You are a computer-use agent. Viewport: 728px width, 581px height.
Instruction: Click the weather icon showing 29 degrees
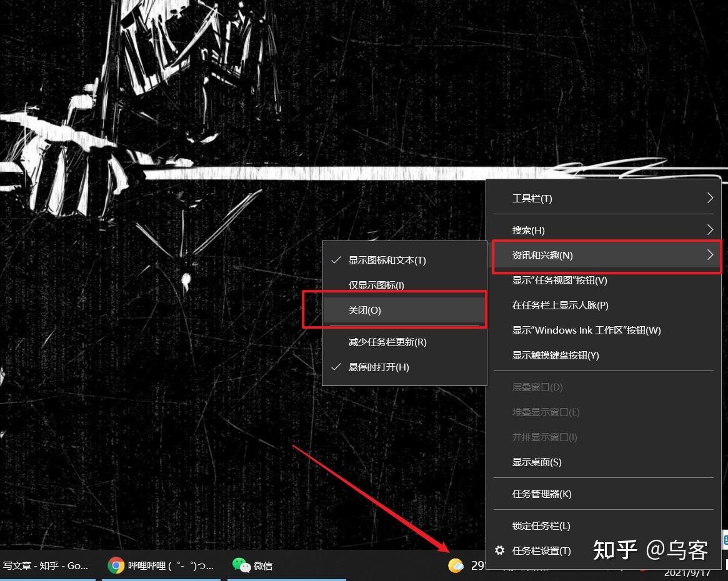pos(456,565)
